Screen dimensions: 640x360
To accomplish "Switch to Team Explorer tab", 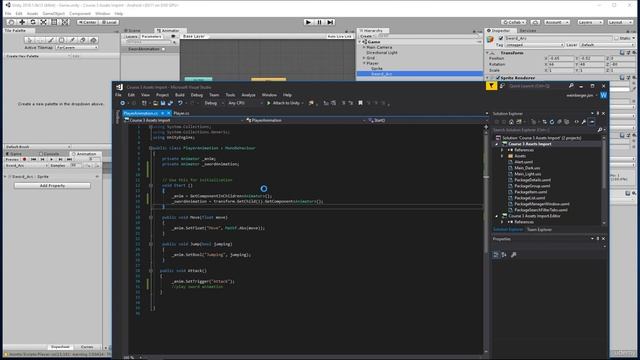I will pos(539,229).
